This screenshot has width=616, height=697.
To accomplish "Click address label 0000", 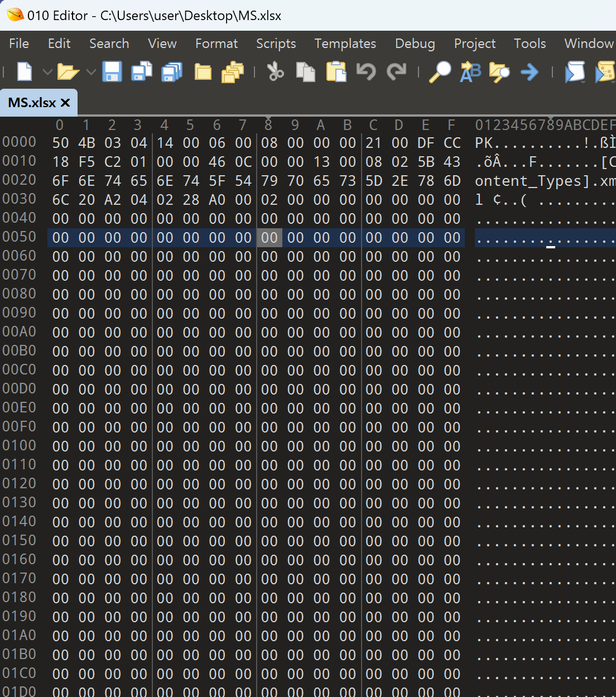I will tap(20, 142).
